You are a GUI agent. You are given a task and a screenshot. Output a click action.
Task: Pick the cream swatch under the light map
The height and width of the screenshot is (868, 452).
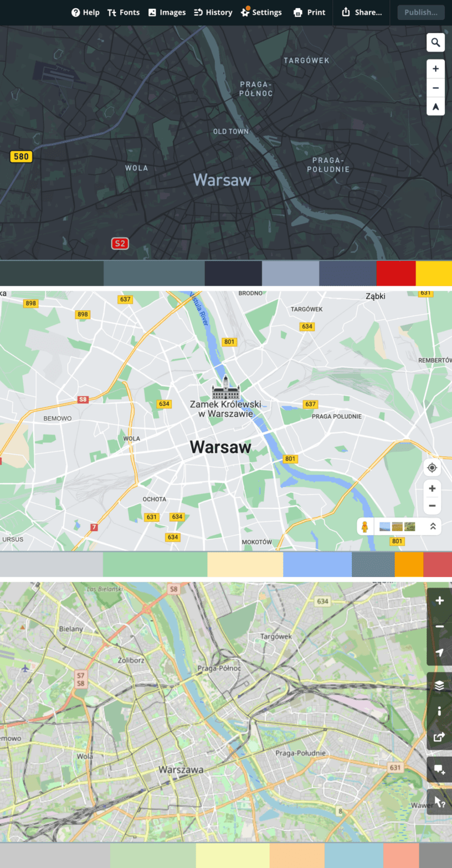245,565
